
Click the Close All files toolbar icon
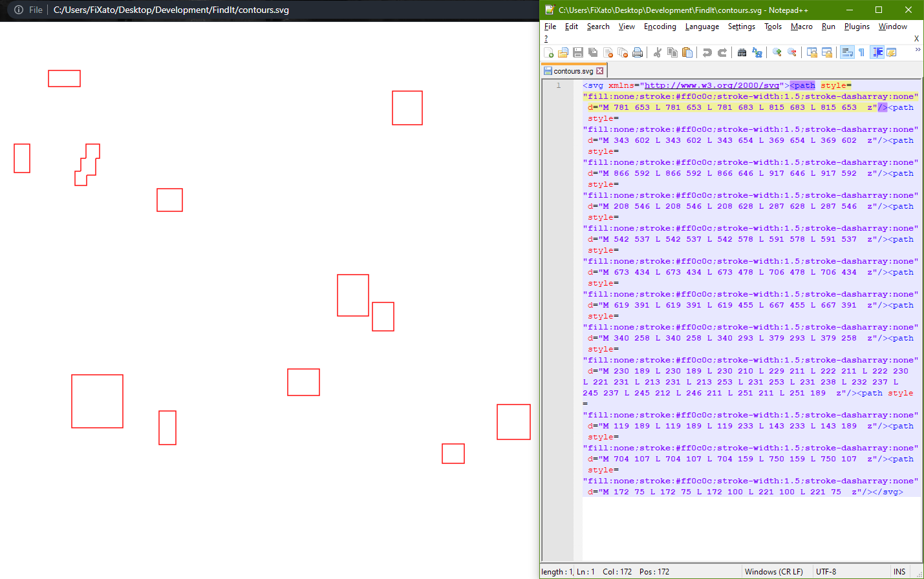tap(623, 53)
